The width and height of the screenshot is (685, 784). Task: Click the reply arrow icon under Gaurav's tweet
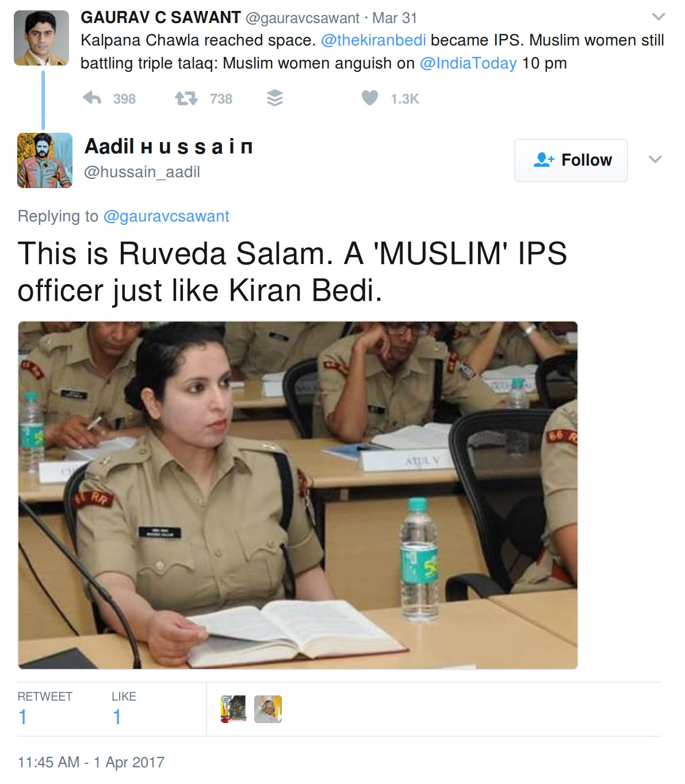point(92,98)
